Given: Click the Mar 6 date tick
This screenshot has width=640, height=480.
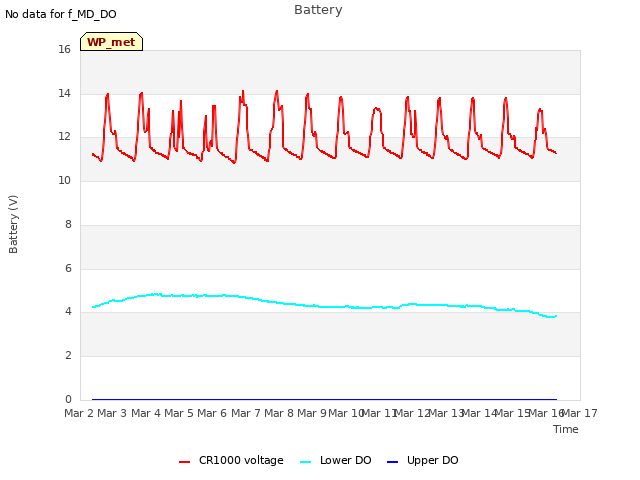Looking at the screenshot, I should click(212, 413).
